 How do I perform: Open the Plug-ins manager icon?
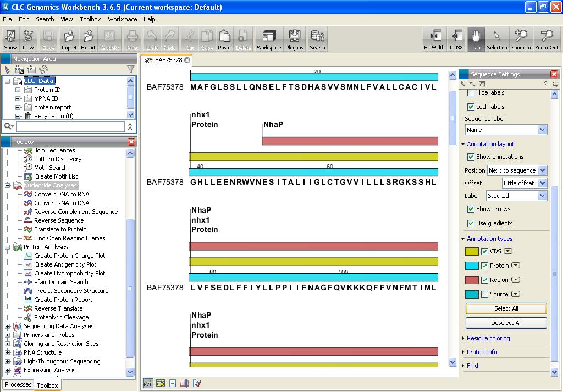pyautogui.click(x=294, y=40)
